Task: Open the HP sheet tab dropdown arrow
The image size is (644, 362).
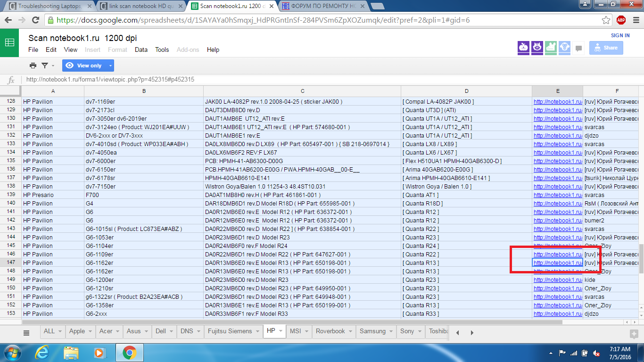Action: coord(281,331)
